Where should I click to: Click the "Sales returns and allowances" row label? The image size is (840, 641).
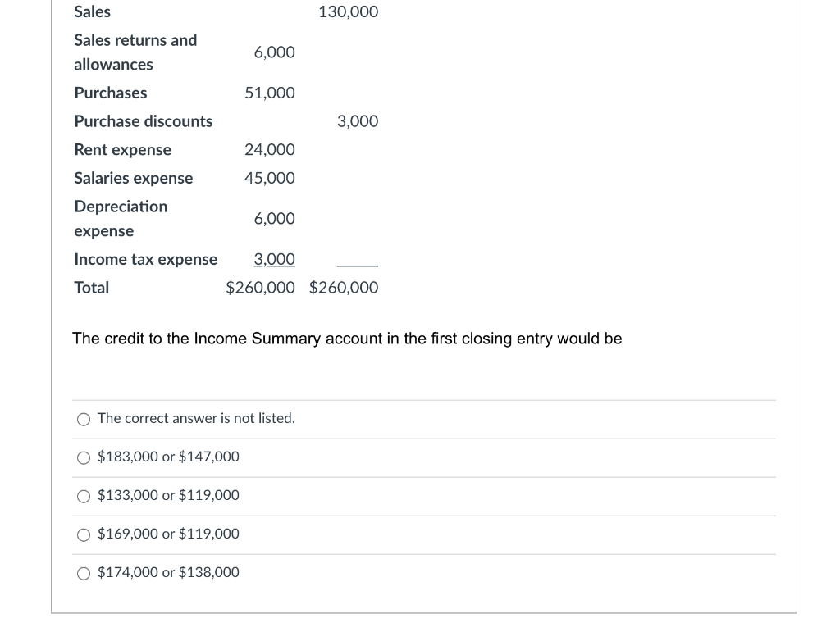[x=135, y=52]
